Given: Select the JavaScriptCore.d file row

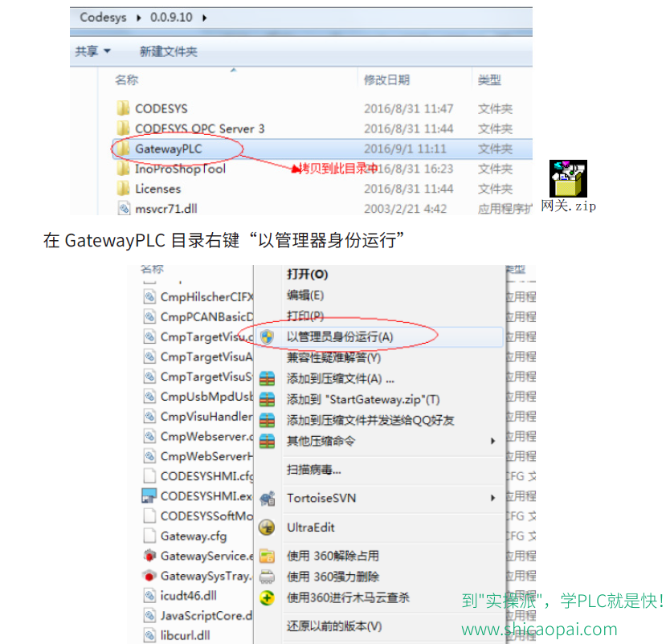Looking at the screenshot, I should 198,616.
